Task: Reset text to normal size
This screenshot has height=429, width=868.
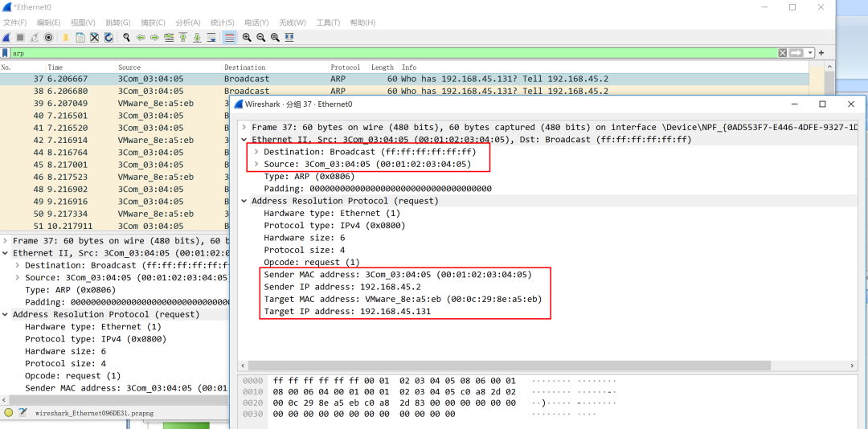Action: point(275,37)
